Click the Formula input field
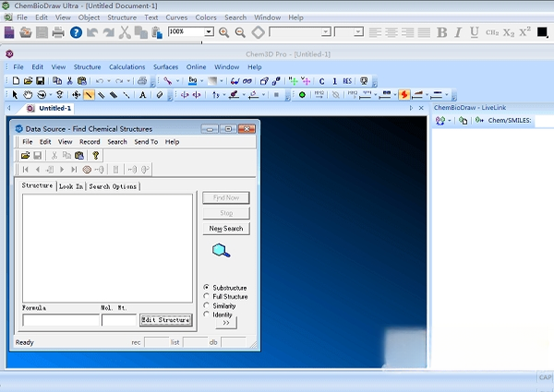The height and width of the screenshot is (392, 554). pyautogui.click(x=61, y=320)
